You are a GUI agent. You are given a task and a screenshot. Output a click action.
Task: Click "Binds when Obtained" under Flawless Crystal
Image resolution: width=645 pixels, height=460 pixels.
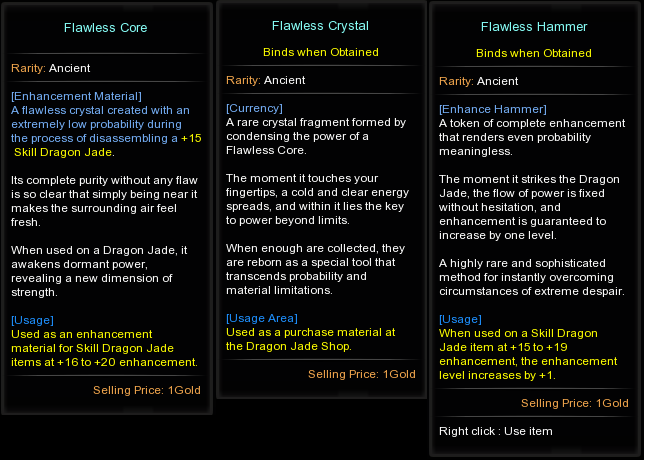[x=320, y=52]
